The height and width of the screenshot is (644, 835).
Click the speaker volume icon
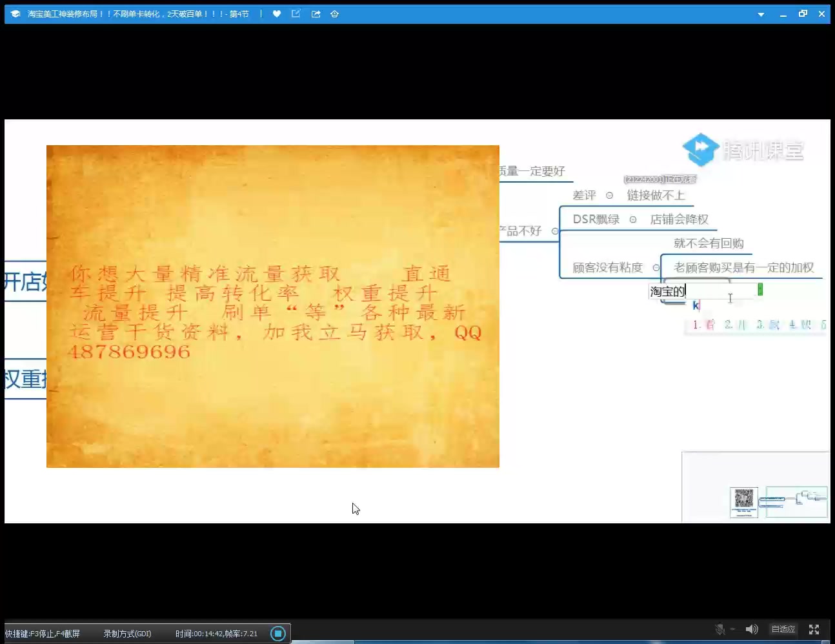[x=752, y=629]
